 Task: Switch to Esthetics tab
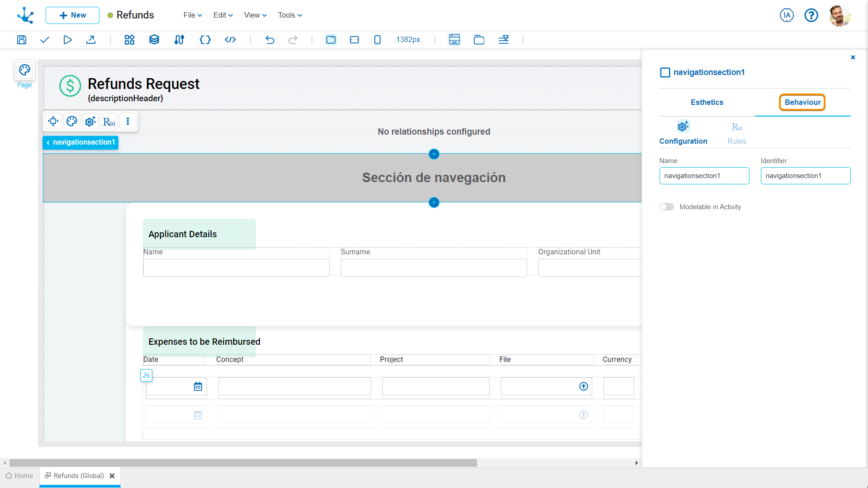(x=707, y=103)
